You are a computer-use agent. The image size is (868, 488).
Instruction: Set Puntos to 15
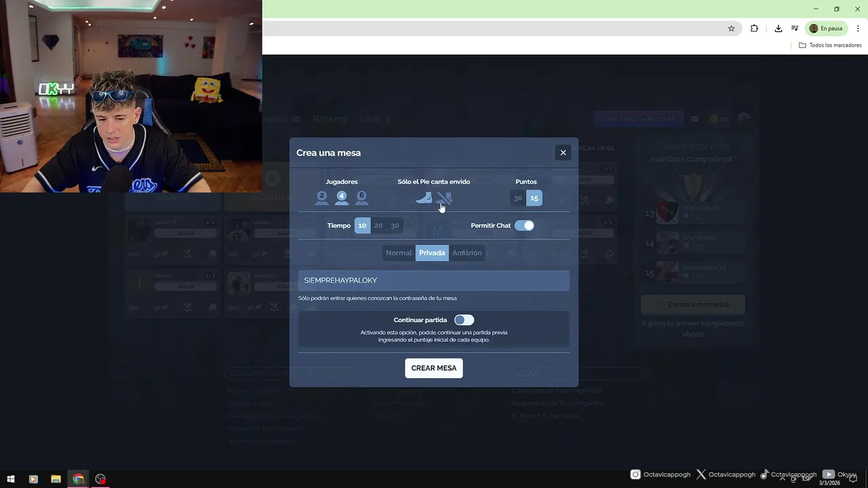pos(534,198)
